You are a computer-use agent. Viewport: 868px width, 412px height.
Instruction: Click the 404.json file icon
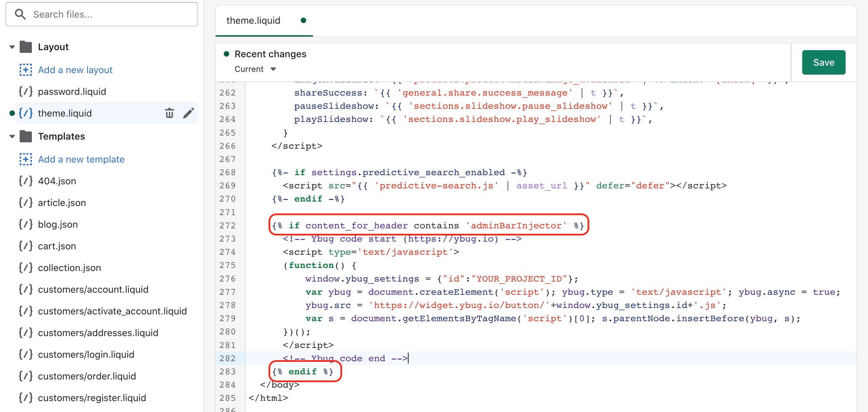(26, 181)
